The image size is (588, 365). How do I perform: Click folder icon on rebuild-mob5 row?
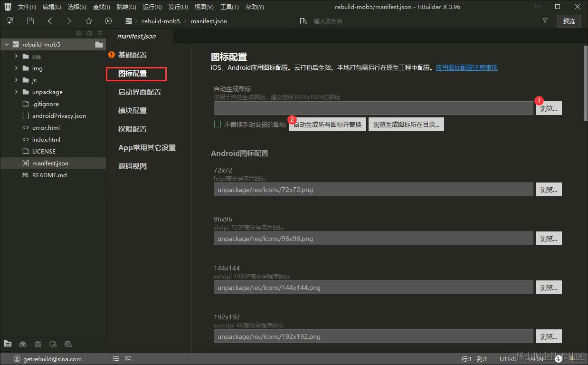click(99, 44)
